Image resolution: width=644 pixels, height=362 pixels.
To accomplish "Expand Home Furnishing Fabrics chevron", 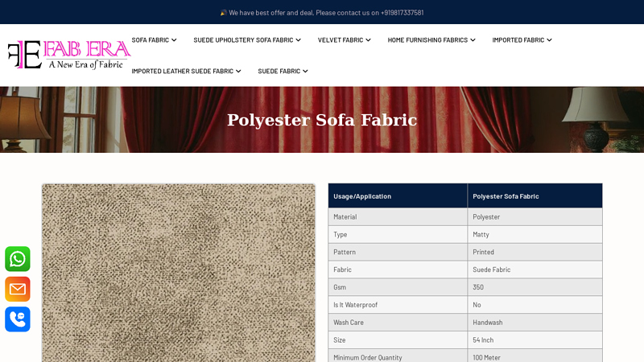I will click(473, 40).
